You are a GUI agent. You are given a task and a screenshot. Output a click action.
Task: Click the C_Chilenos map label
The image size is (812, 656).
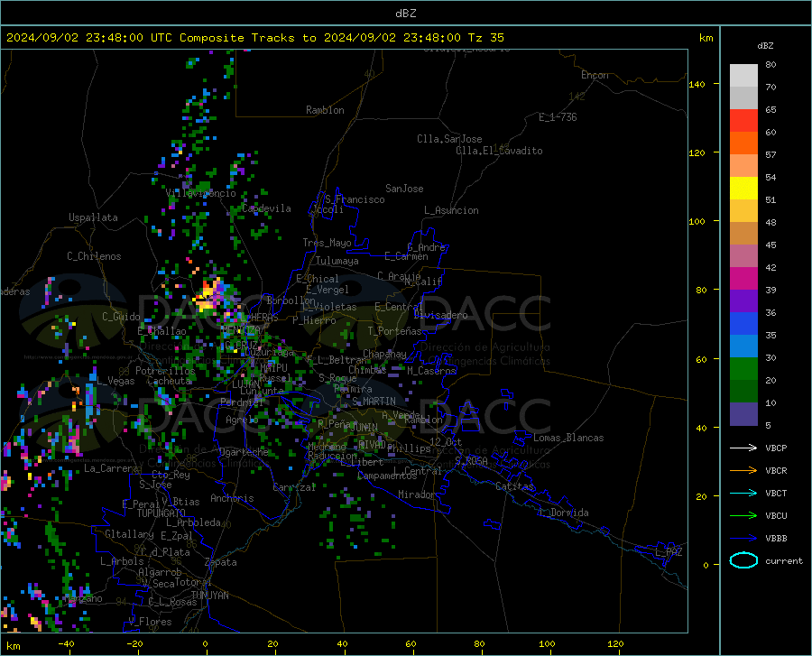[94, 256]
